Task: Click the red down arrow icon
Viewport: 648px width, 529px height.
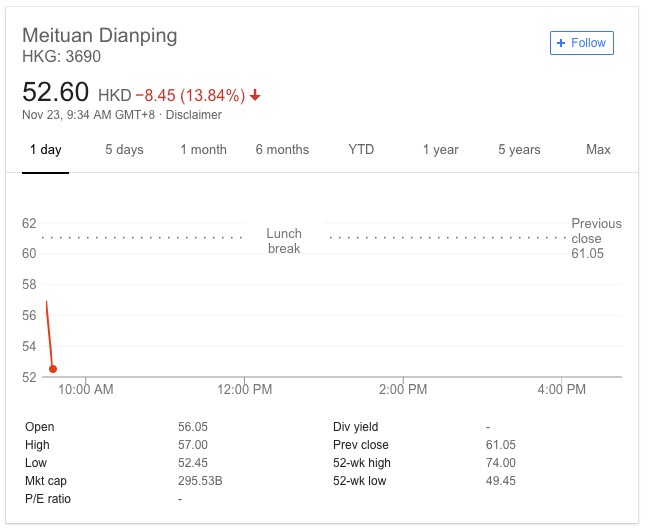Action: click(x=255, y=95)
